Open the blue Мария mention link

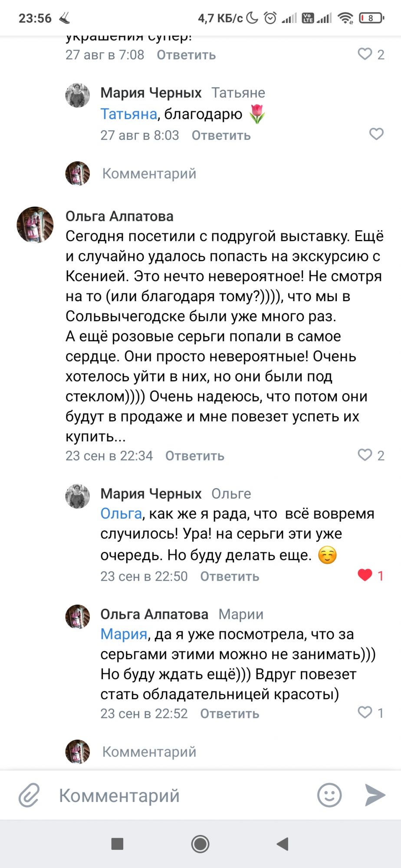pyautogui.click(x=124, y=634)
